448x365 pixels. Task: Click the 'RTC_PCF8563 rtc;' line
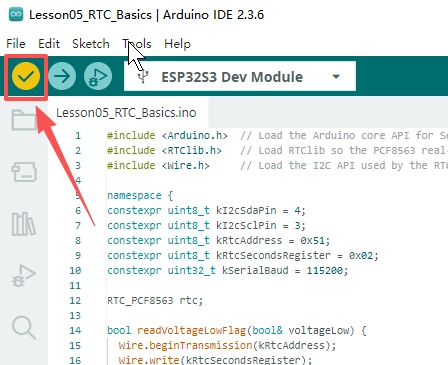[155, 301]
